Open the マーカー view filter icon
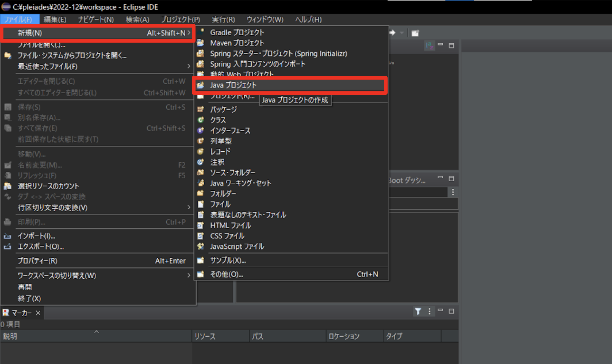This screenshot has width=612, height=364. coord(418,311)
